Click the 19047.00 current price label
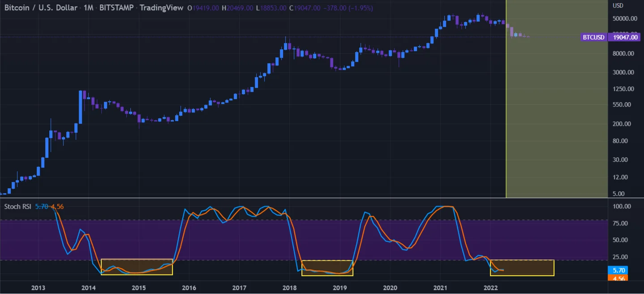This screenshot has width=644, height=294. click(x=625, y=38)
